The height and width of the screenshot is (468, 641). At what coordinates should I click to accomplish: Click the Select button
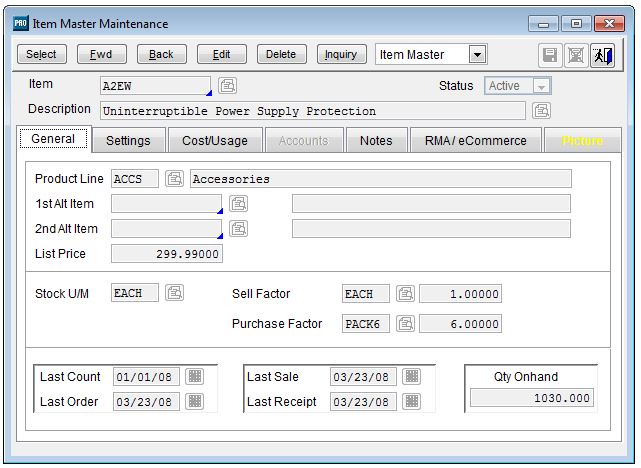[42, 54]
